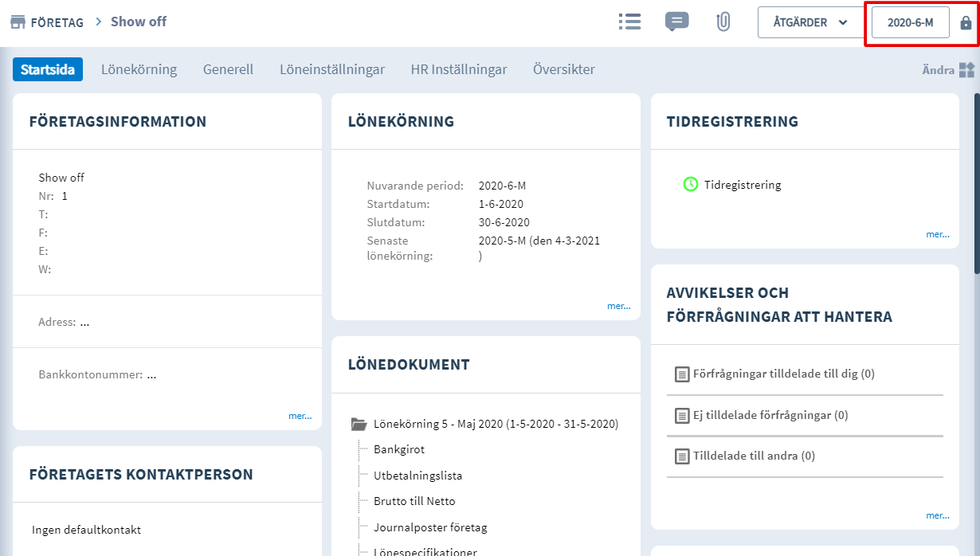The image size is (980, 556).
Task: Switch to the Lönekörning tab
Action: [139, 69]
